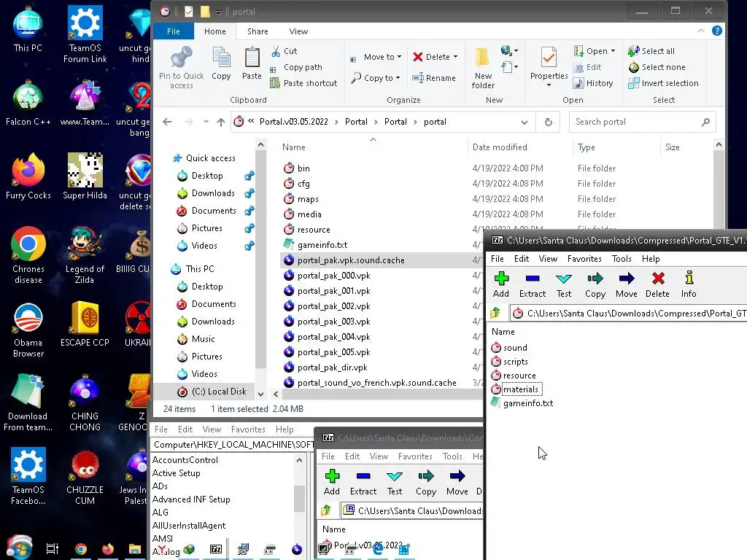Screen dimensions: 747x560
Task: Click Extract icon in background 7-Zip window
Action: pos(363,476)
